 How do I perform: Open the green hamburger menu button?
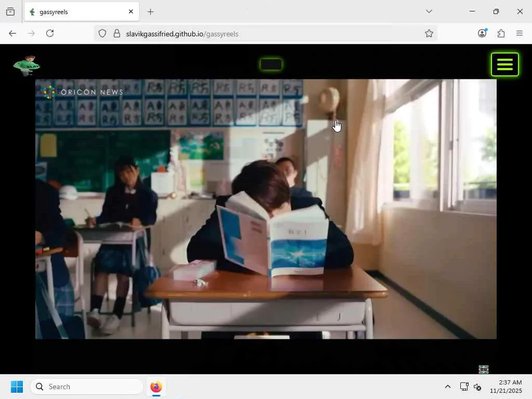click(x=504, y=64)
